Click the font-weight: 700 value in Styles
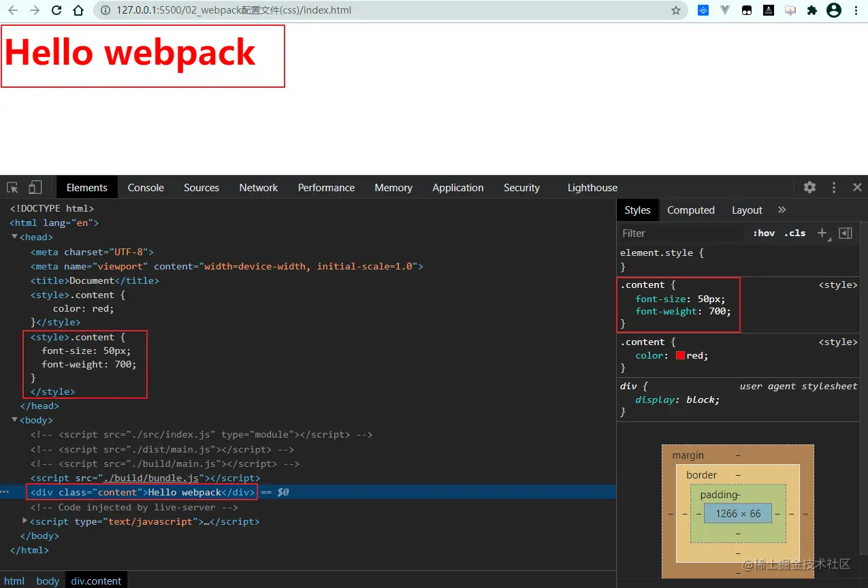This screenshot has height=588, width=868. click(718, 312)
